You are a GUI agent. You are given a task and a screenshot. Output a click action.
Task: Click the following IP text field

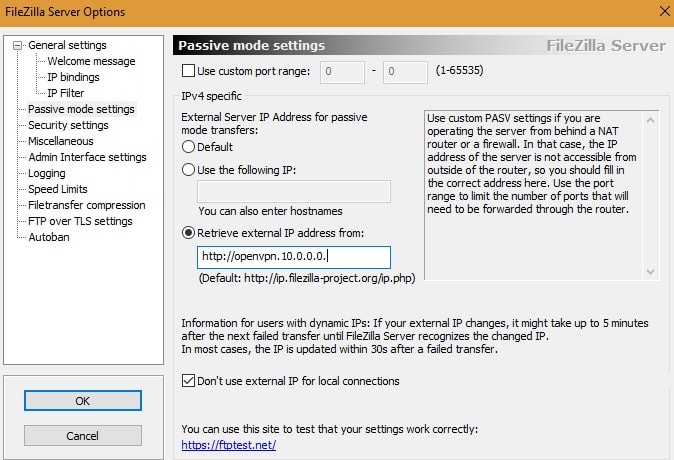tap(294, 191)
